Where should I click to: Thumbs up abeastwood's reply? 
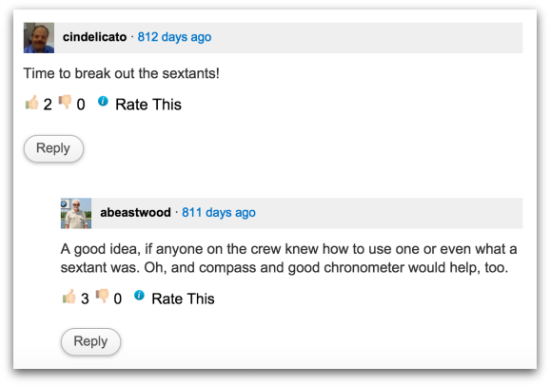pyautogui.click(x=69, y=297)
